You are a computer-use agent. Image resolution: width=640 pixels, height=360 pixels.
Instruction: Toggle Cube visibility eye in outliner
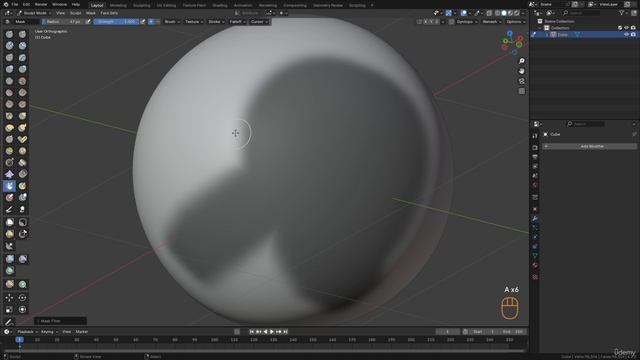[x=626, y=35]
